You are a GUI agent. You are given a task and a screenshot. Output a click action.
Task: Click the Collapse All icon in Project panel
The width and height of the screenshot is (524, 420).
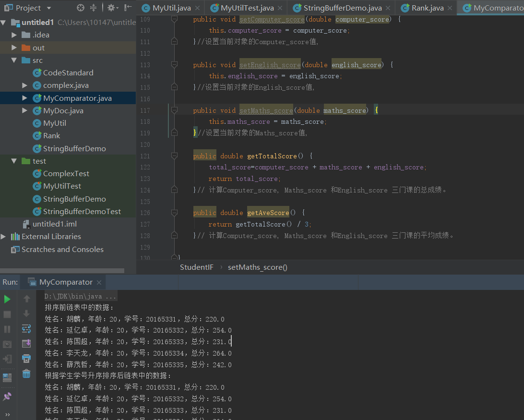93,7
